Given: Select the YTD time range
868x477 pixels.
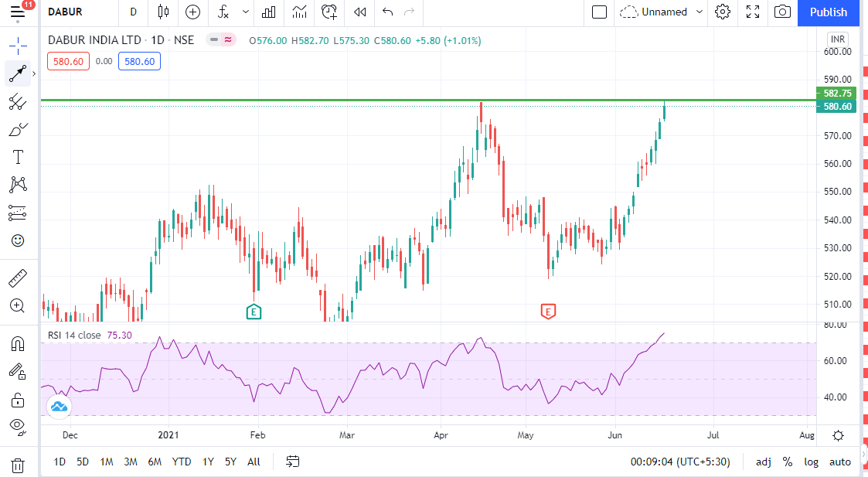Looking at the screenshot, I should click(x=182, y=462).
